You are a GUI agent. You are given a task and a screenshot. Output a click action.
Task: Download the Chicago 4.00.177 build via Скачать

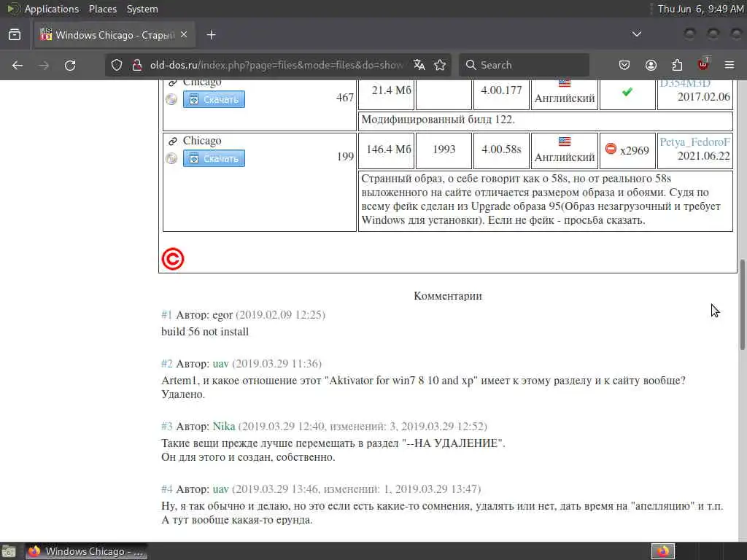click(214, 99)
